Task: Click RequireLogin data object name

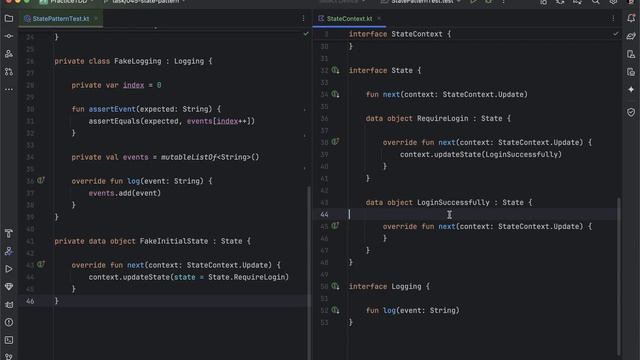Action: coord(442,118)
